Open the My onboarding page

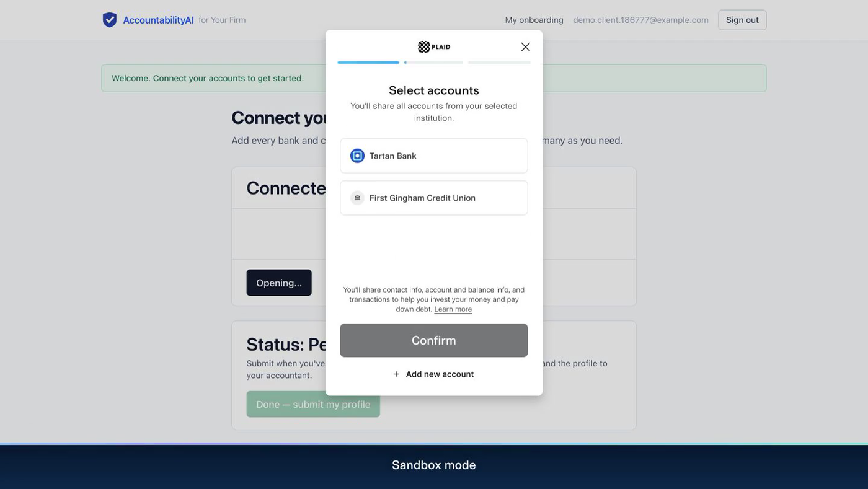(x=534, y=20)
